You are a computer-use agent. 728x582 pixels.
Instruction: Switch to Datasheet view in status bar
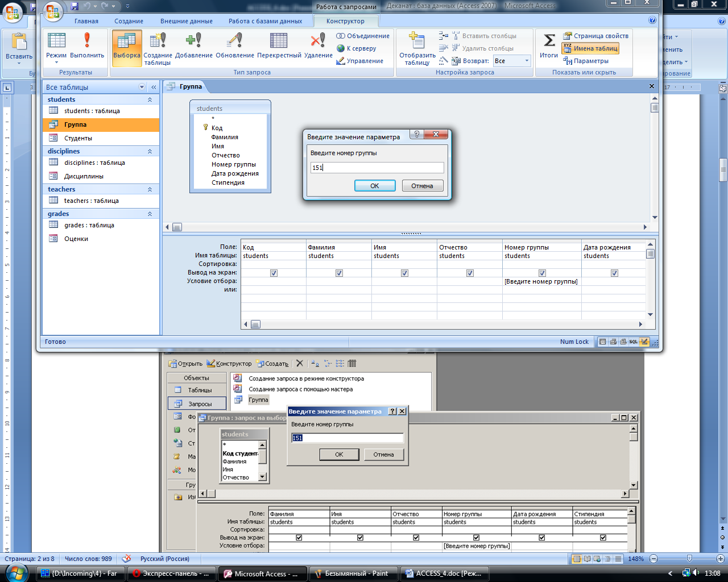click(602, 342)
